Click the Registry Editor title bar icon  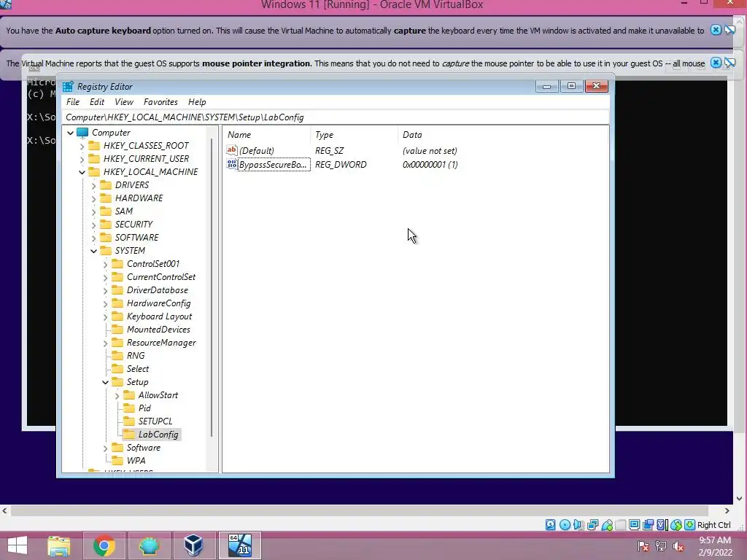click(x=68, y=87)
